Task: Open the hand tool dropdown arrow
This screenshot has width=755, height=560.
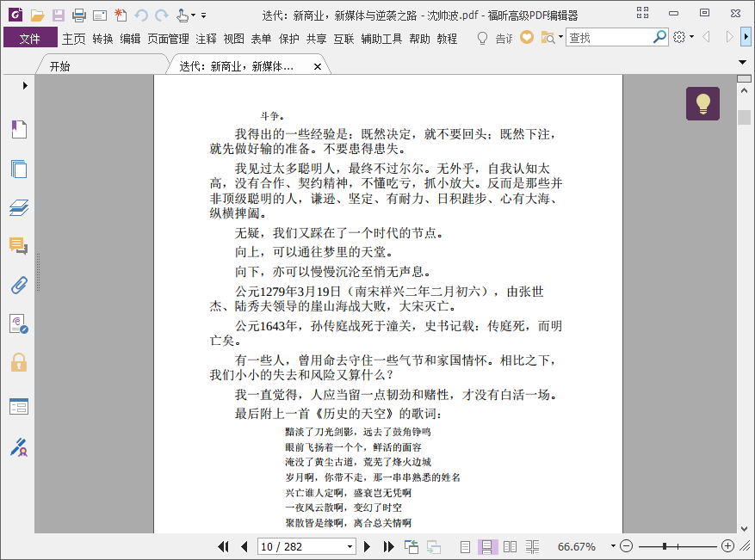Action: (194, 15)
